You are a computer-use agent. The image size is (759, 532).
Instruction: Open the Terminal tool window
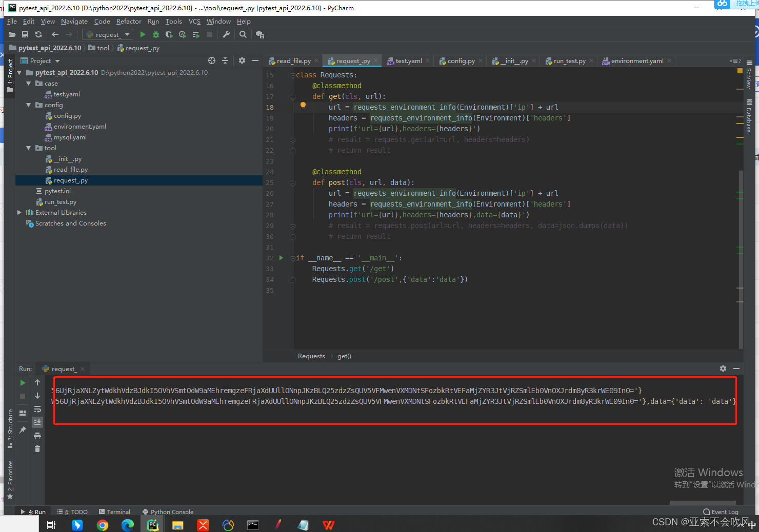(114, 511)
